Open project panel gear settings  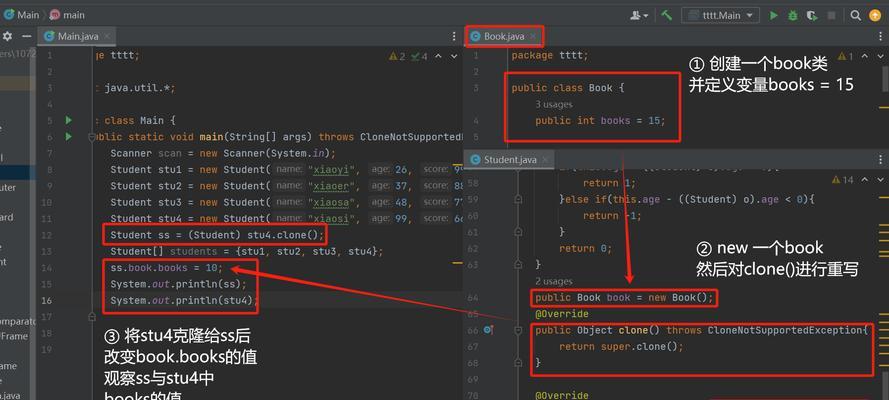point(7,36)
